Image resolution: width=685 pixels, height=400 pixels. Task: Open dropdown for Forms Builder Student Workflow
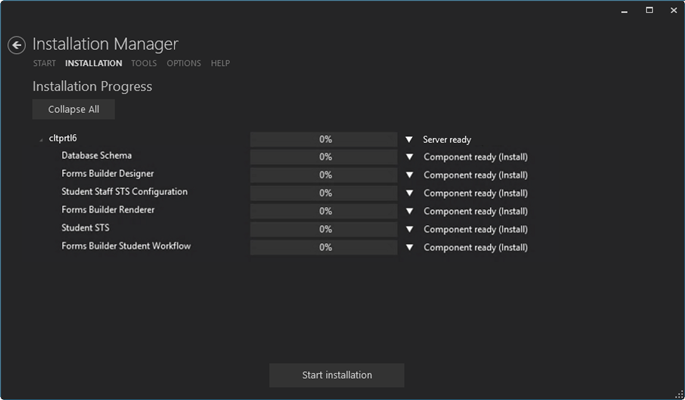tap(409, 247)
